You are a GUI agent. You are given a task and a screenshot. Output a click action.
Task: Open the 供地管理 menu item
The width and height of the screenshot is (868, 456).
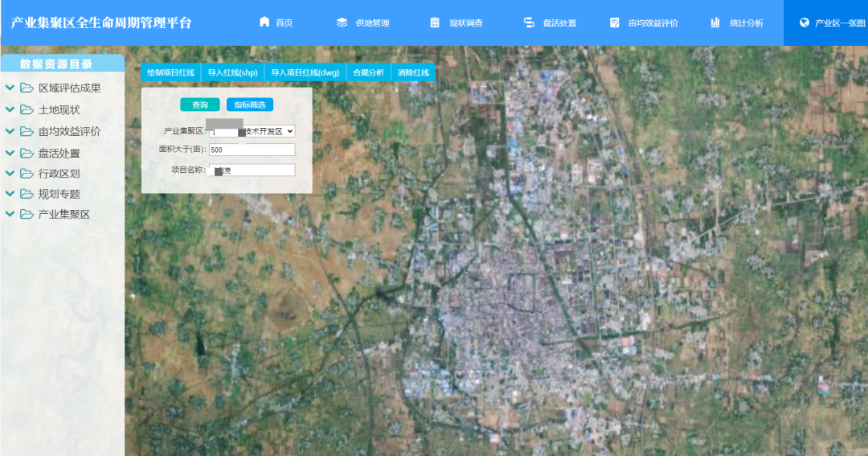click(363, 23)
